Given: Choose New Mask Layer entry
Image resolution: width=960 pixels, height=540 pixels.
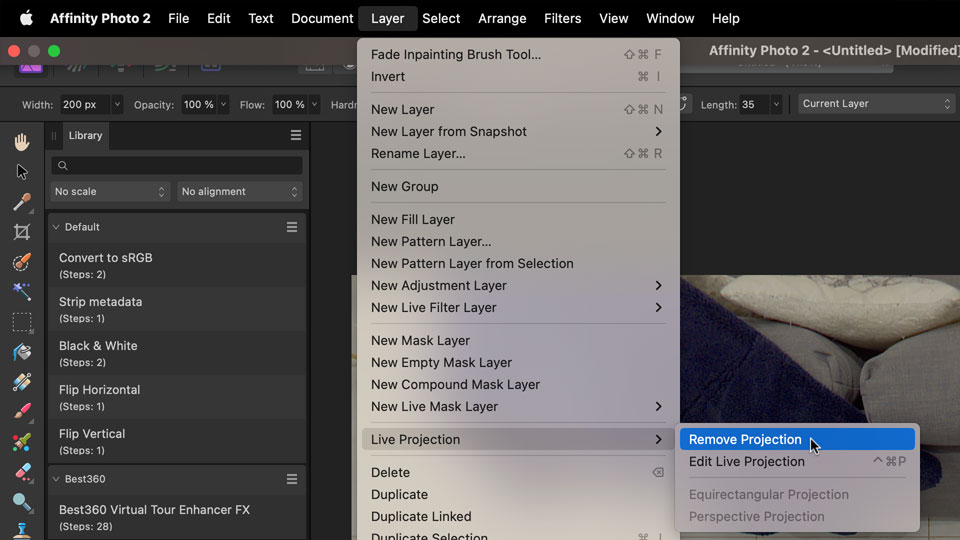Looking at the screenshot, I should (x=518, y=340).
